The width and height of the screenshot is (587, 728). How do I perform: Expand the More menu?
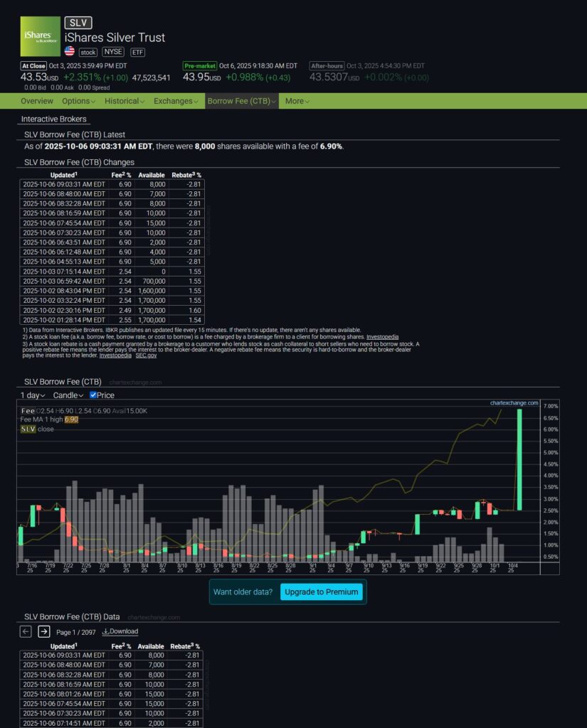coord(297,101)
